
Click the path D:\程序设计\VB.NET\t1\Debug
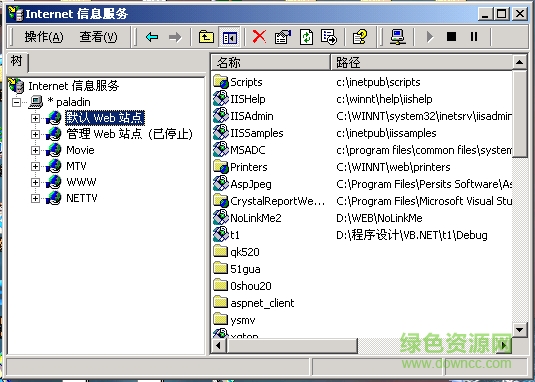[411, 235]
